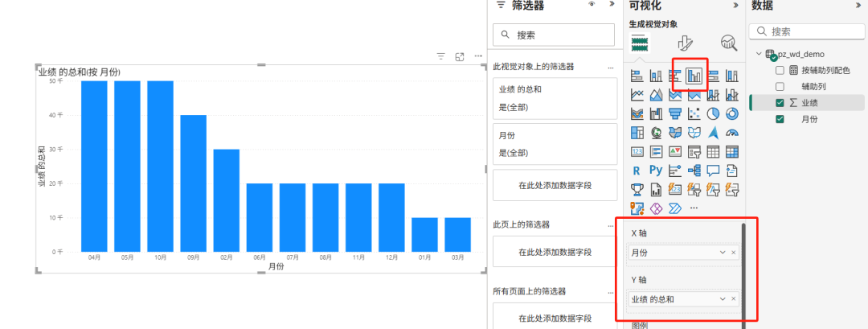868x329 pixels.
Task: Select the key influencers visual
Action: pos(675,171)
